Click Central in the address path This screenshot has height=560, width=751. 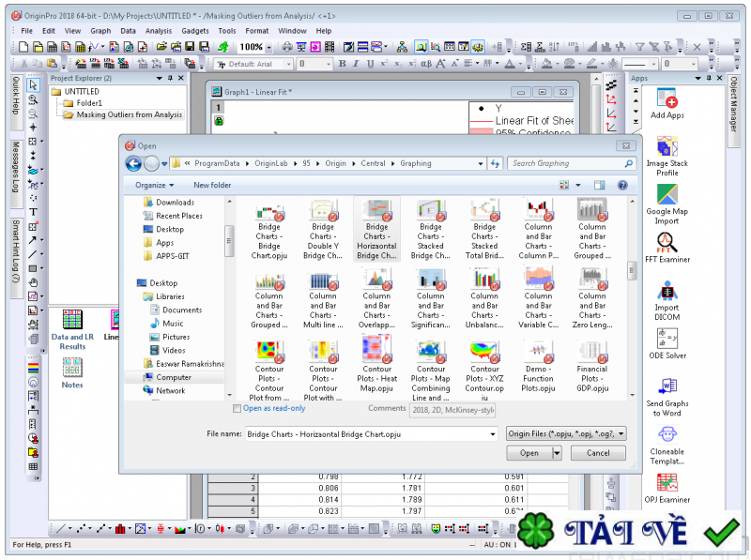click(373, 164)
